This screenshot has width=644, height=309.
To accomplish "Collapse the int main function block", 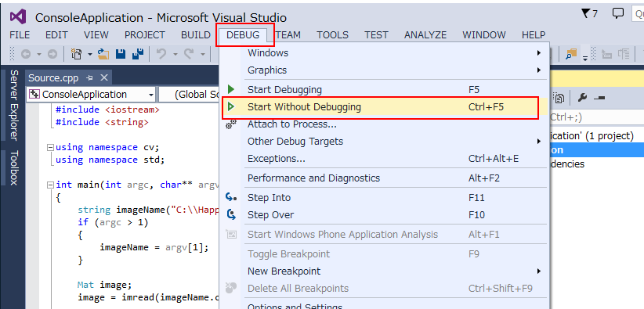I will click(50, 185).
